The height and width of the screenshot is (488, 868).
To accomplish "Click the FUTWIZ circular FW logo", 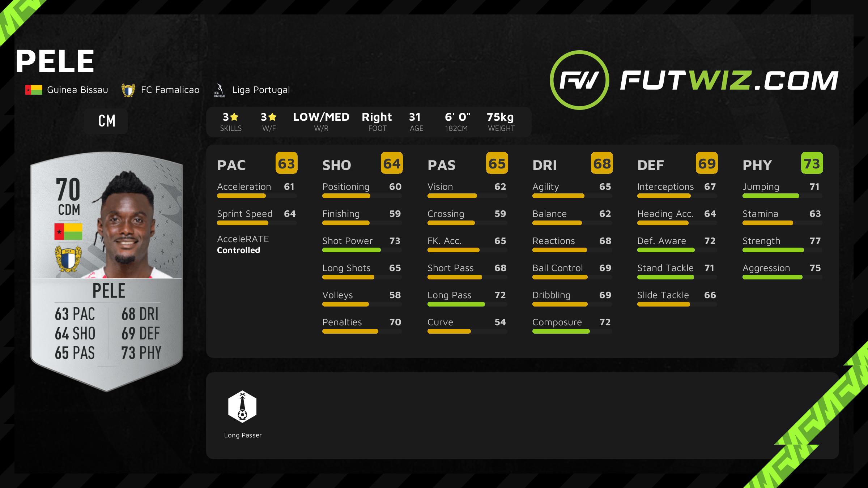I will [x=579, y=80].
